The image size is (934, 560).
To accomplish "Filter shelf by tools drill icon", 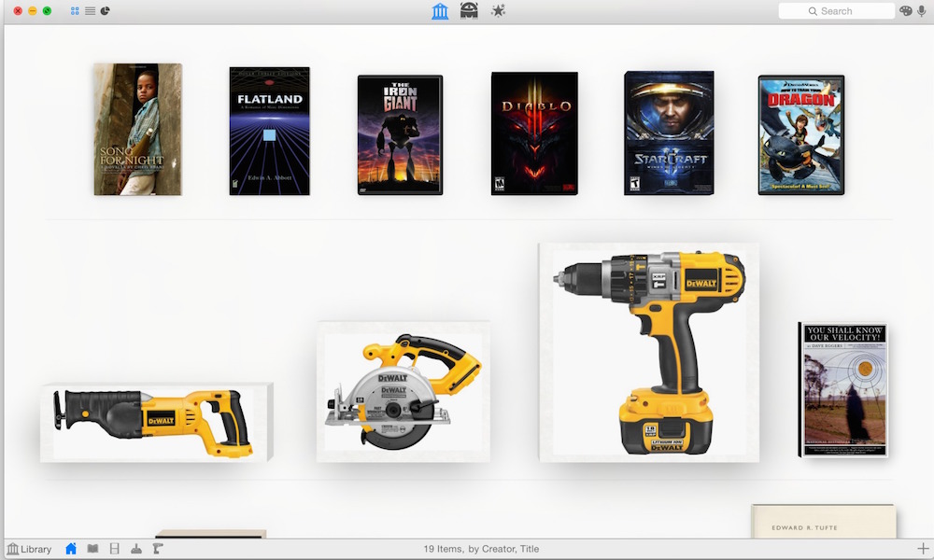I will pos(158,549).
